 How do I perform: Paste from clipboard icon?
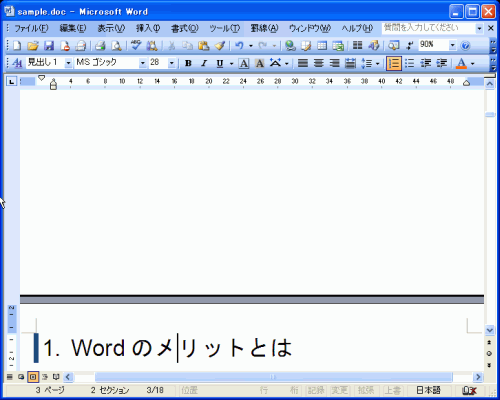(203, 45)
